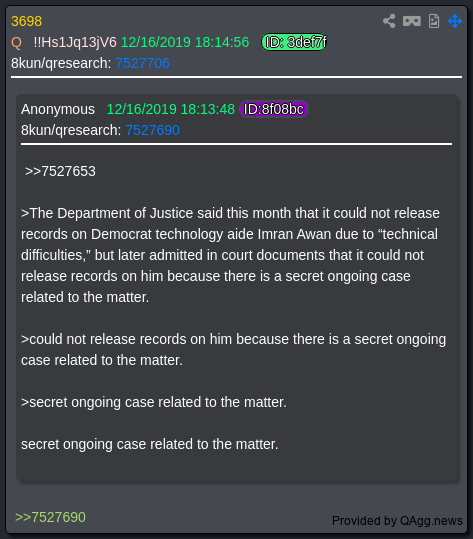
Task: Click the Anonymous poster name
Action: [x=58, y=110]
